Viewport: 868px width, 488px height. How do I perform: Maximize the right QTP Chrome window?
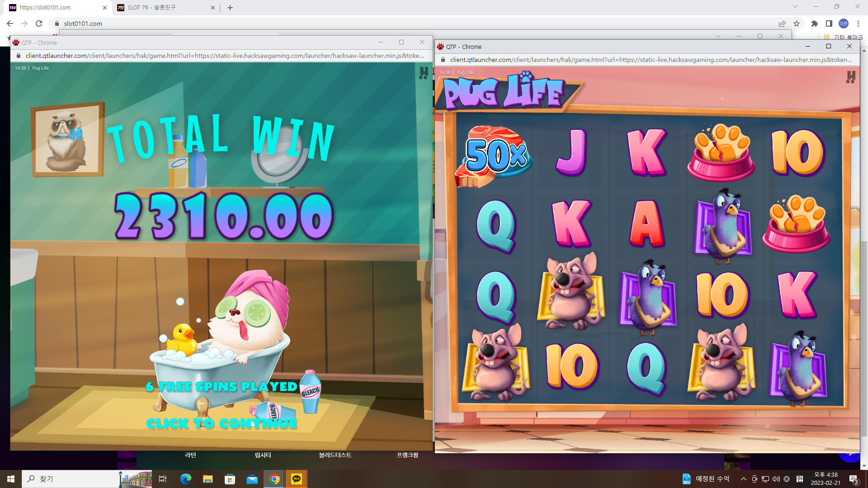coord(829,47)
